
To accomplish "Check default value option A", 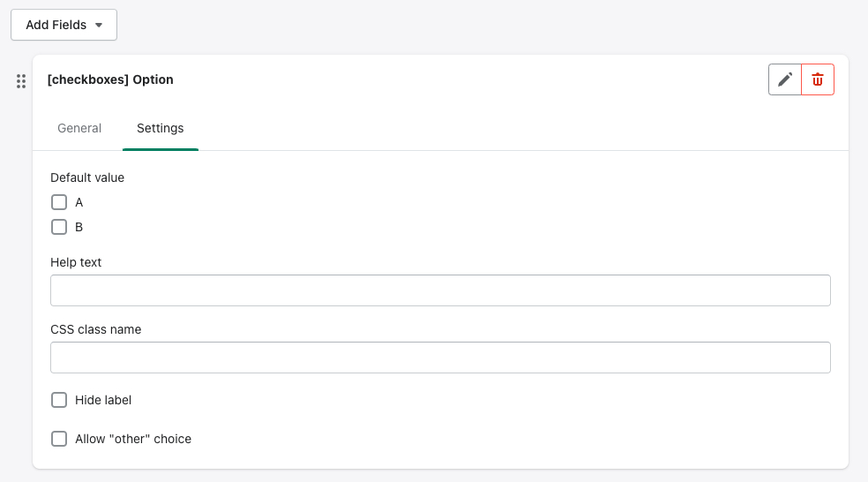I will tap(59, 202).
